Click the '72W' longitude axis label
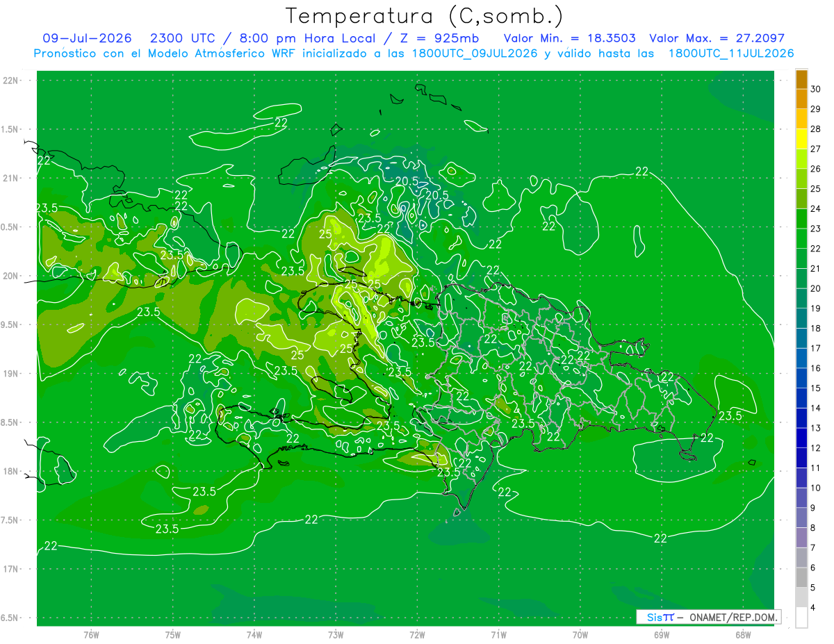 (x=417, y=635)
